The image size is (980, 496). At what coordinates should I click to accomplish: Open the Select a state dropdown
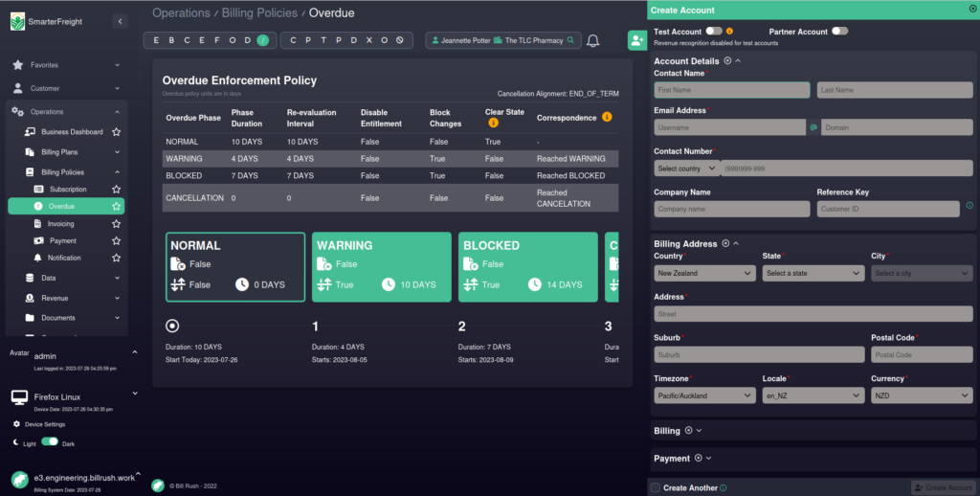coord(813,273)
